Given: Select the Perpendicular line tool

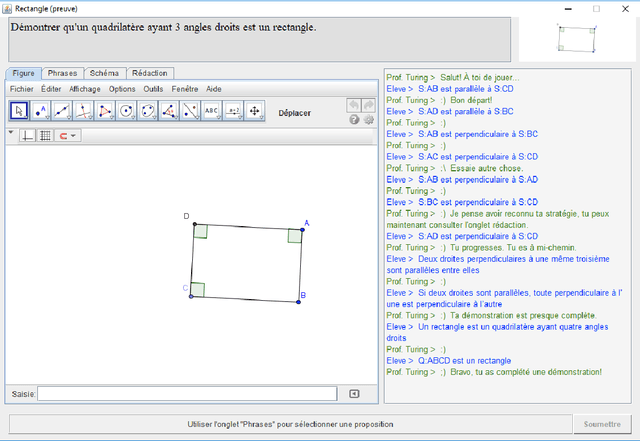Looking at the screenshot, I should [83, 110].
